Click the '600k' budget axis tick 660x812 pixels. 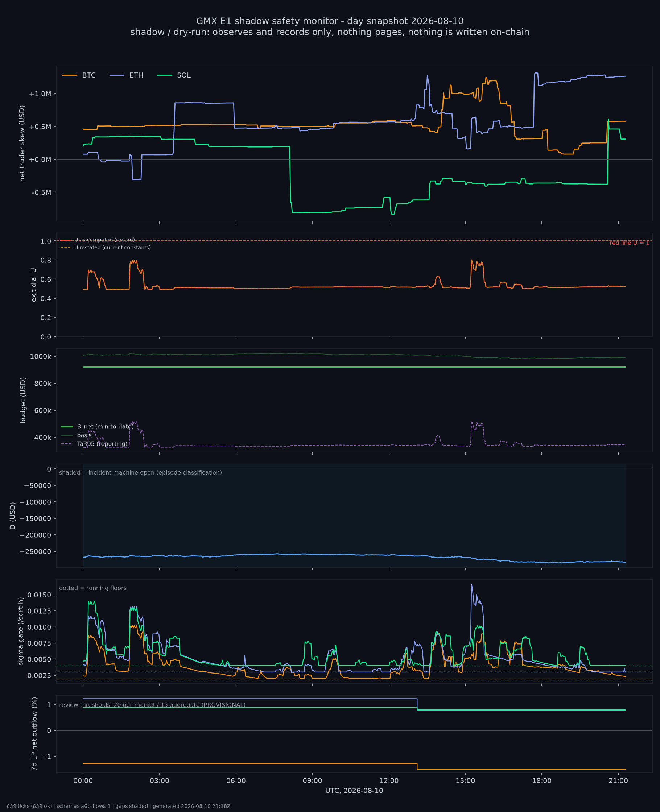[x=42, y=410]
